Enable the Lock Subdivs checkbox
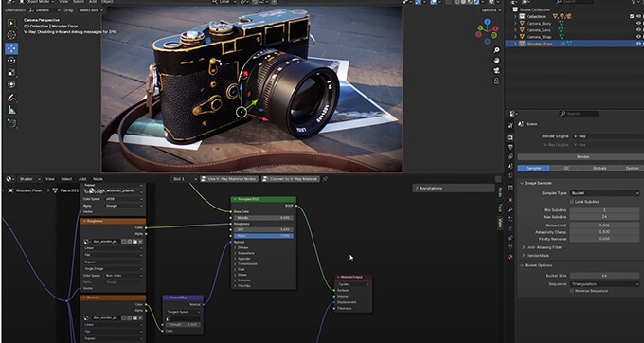 coord(572,202)
